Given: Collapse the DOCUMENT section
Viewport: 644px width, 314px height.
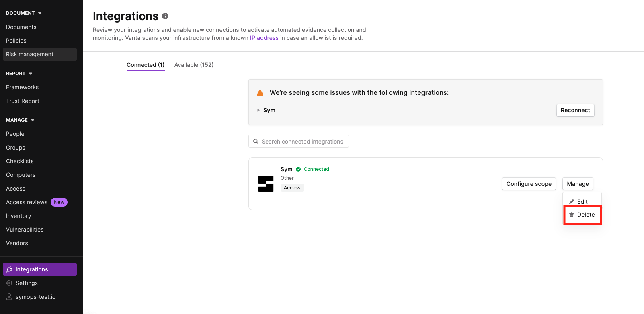Looking at the screenshot, I should pyautogui.click(x=24, y=13).
